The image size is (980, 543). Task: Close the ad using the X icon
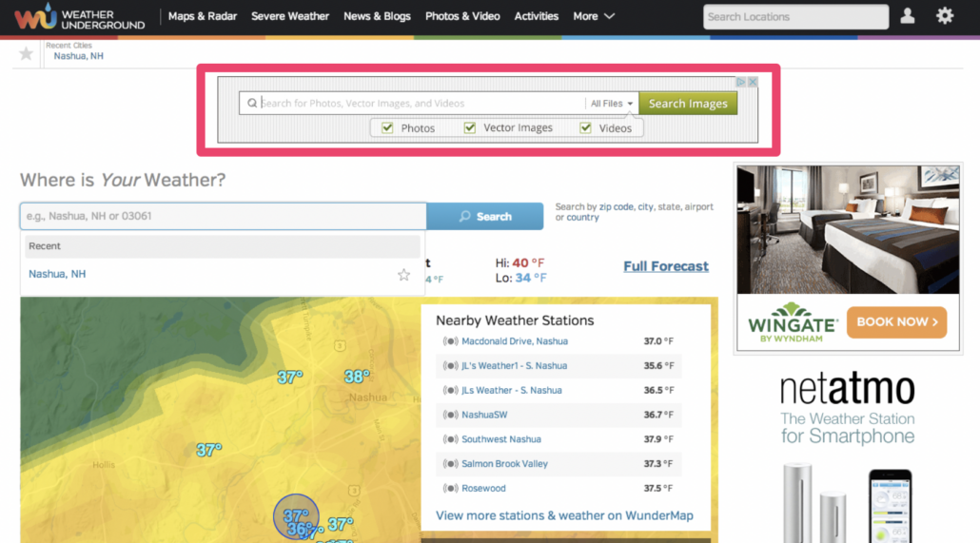[x=753, y=83]
